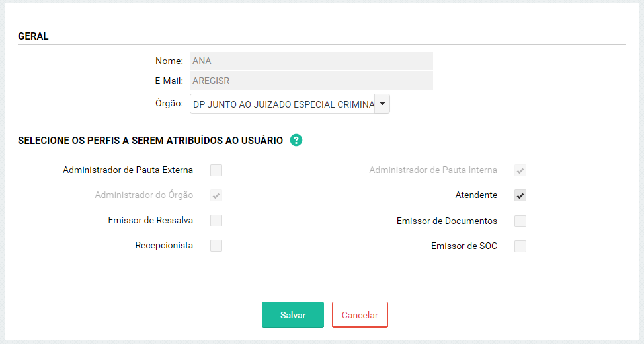Image resolution: width=644 pixels, height=344 pixels.
Task: Click the E-Mail input field
Action: tap(311, 81)
